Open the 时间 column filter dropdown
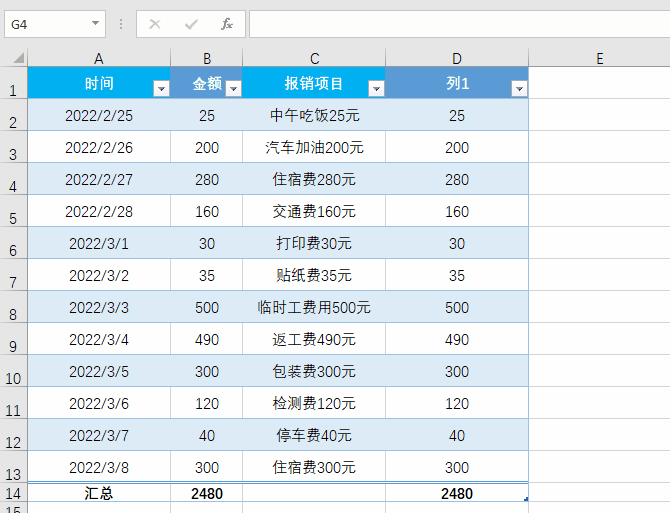The width and height of the screenshot is (670, 513). [x=161, y=88]
